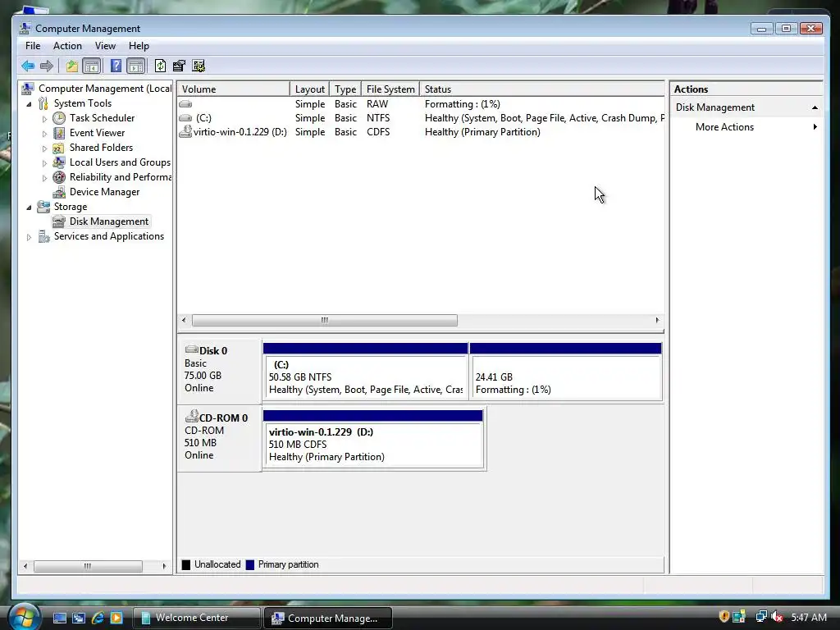Click the Task Scheduler clock icon

coord(59,118)
